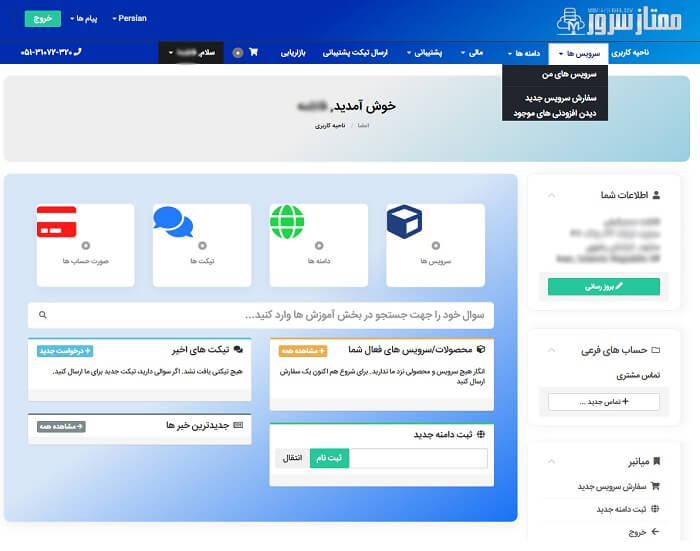Screen dimensions: 700x551
Task: Open the سلام user account dropdown
Action: [x=191, y=53]
